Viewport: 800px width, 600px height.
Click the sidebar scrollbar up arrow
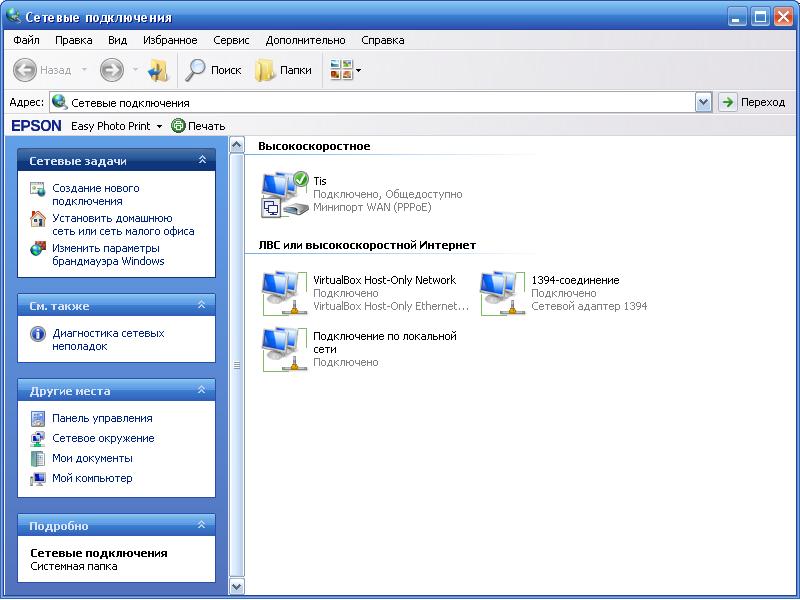237,145
